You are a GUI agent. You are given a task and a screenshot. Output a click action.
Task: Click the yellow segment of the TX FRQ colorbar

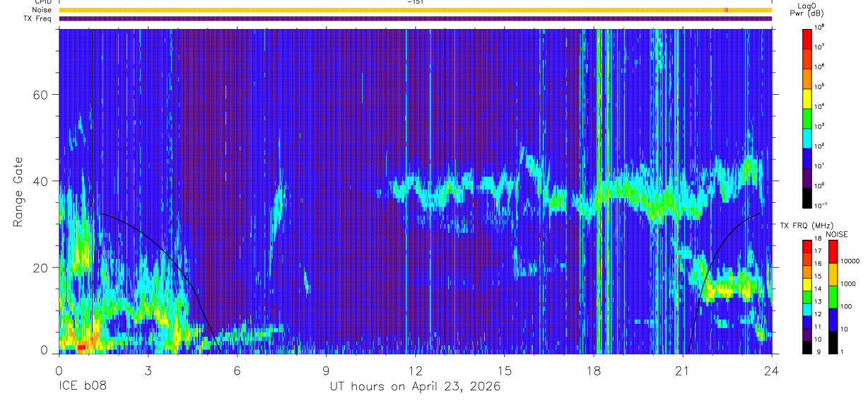pyautogui.click(x=807, y=284)
